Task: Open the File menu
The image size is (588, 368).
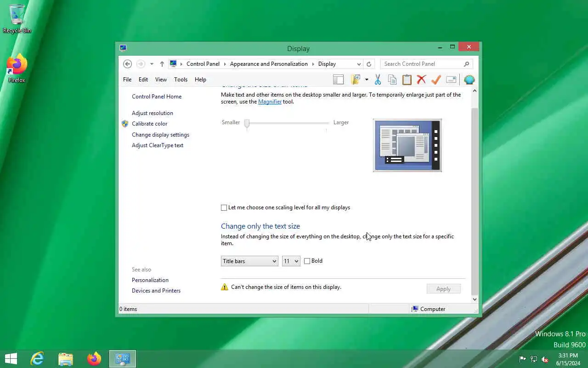Action: 127,80
